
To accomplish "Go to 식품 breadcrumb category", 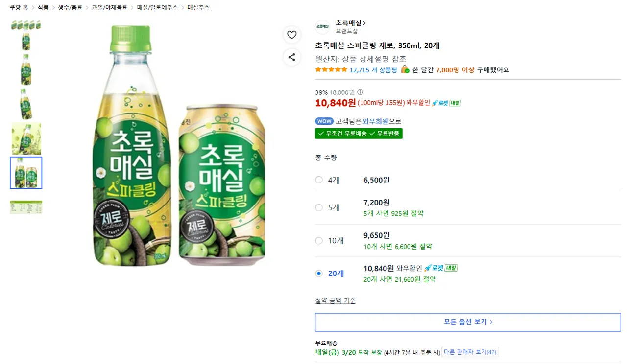I will 43,8.
